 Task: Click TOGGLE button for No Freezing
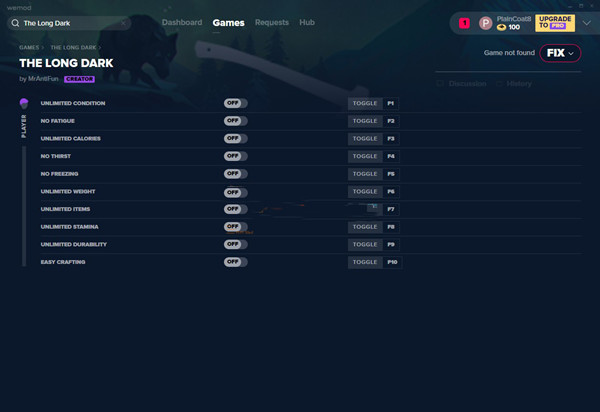coord(365,174)
